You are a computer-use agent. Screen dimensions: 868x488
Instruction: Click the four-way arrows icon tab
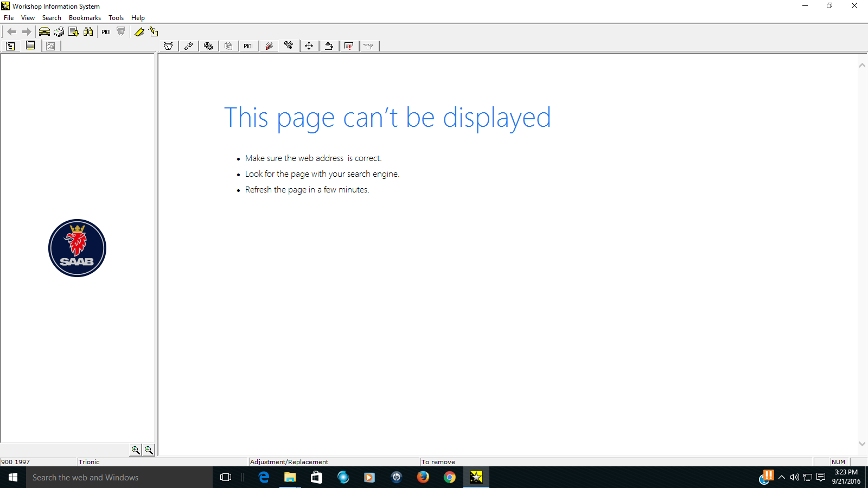[309, 46]
